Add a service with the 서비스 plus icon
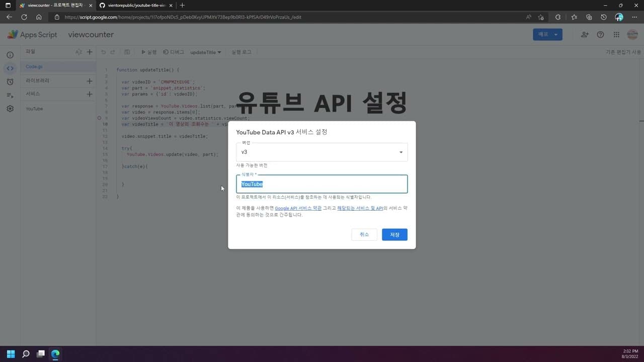 tap(90, 94)
